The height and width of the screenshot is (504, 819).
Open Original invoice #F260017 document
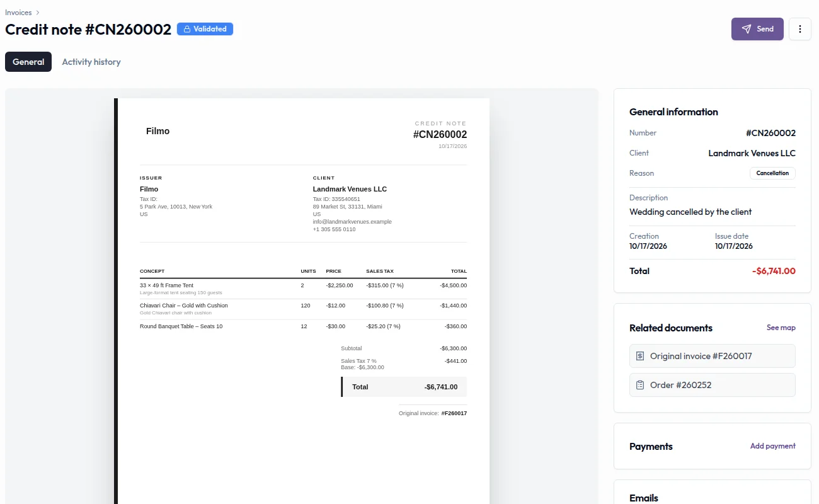(713, 356)
